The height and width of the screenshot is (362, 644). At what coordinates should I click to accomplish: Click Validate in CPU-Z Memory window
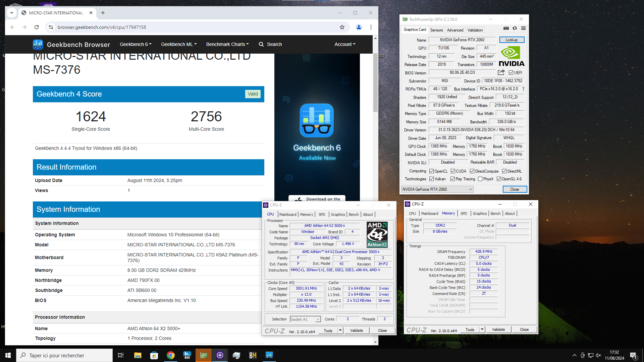coord(498,330)
